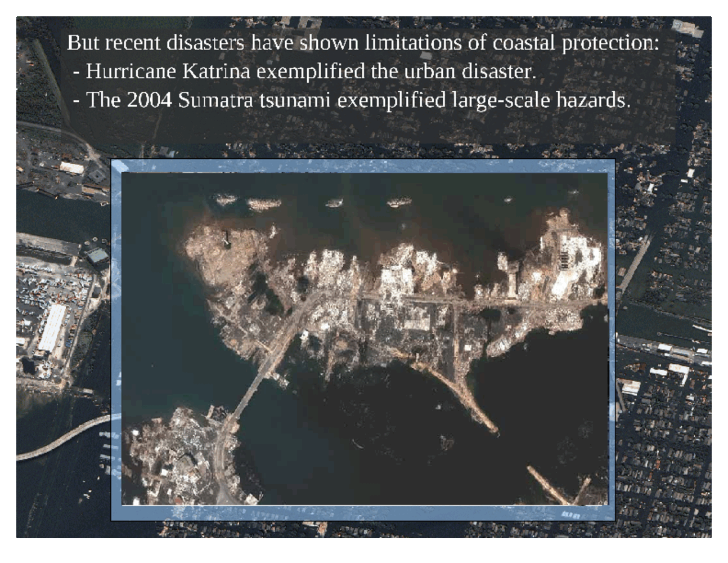
Task: Click the small offshore islands at photo top
Action: pyautogui.click(x=332, y=202)
